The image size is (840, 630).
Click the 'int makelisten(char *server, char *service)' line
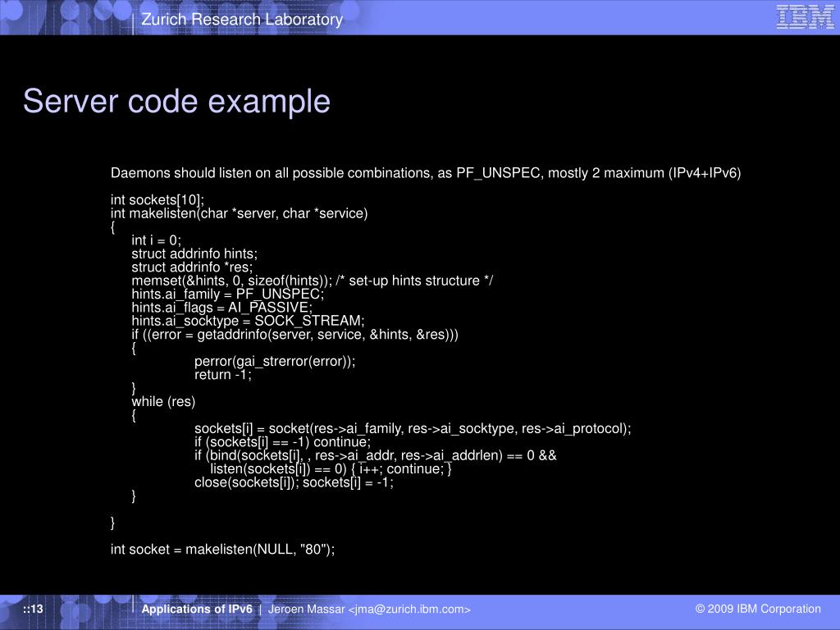pyautogui.click(x=239, y=213)
